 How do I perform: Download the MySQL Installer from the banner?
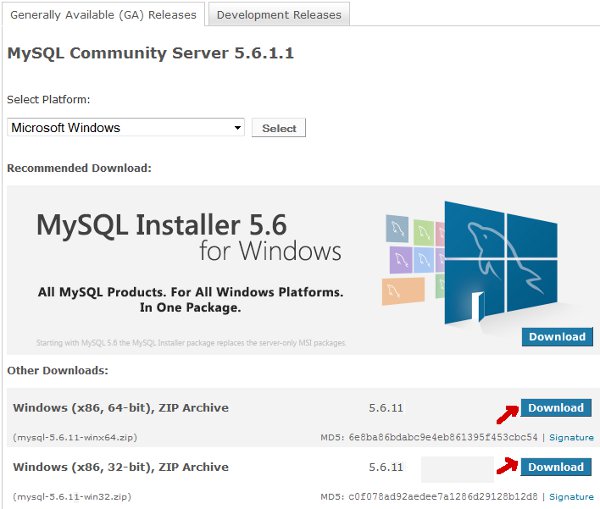556,337
